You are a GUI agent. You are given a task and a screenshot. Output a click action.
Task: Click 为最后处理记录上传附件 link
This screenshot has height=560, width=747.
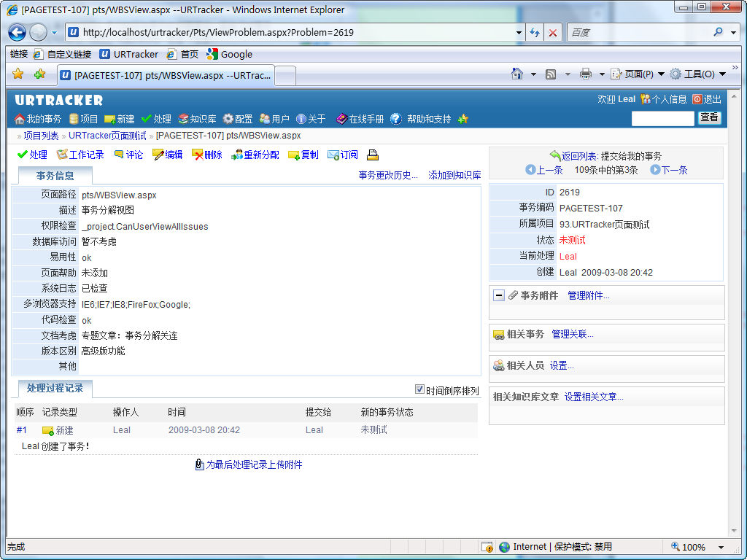click(x=249, y=464)
